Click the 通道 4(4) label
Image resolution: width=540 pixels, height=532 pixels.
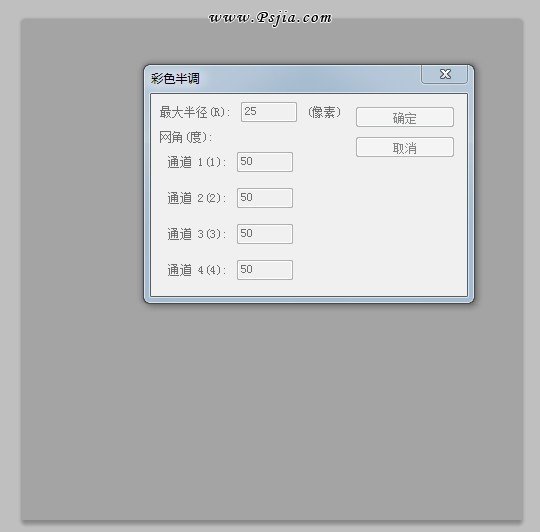197,270
